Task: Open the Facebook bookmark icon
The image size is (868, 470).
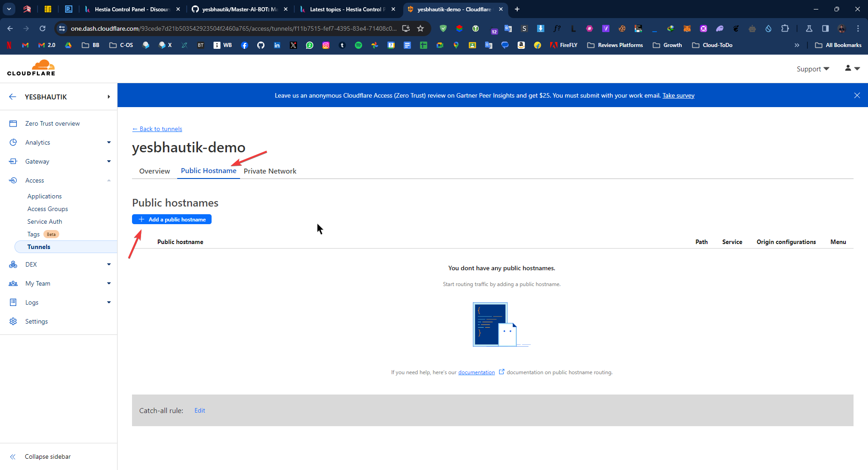Action: (245, 45)
